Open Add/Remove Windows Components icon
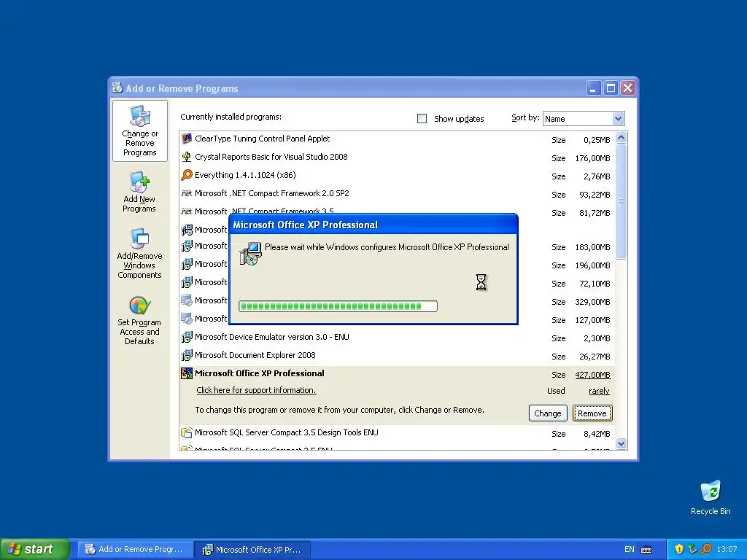747x560 pixels. [x=139, y=238]
